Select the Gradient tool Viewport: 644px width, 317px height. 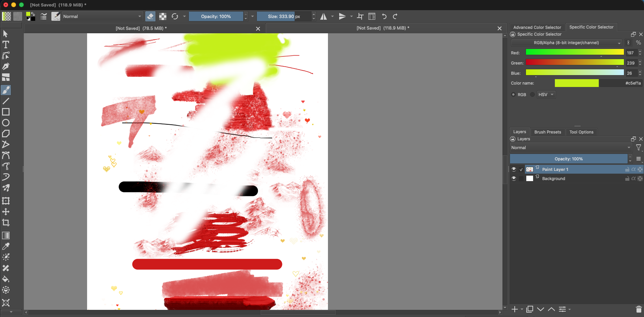click(x=6, y=235)
